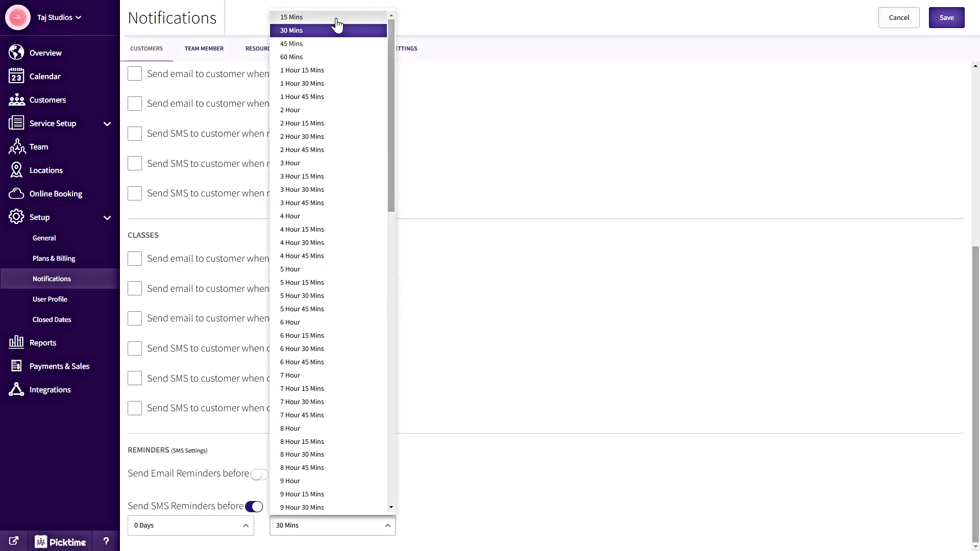Image resolution: width=980 pixels, height=551 pixels.
Task: Click the Customers people icon
Action: click(16, 99)
